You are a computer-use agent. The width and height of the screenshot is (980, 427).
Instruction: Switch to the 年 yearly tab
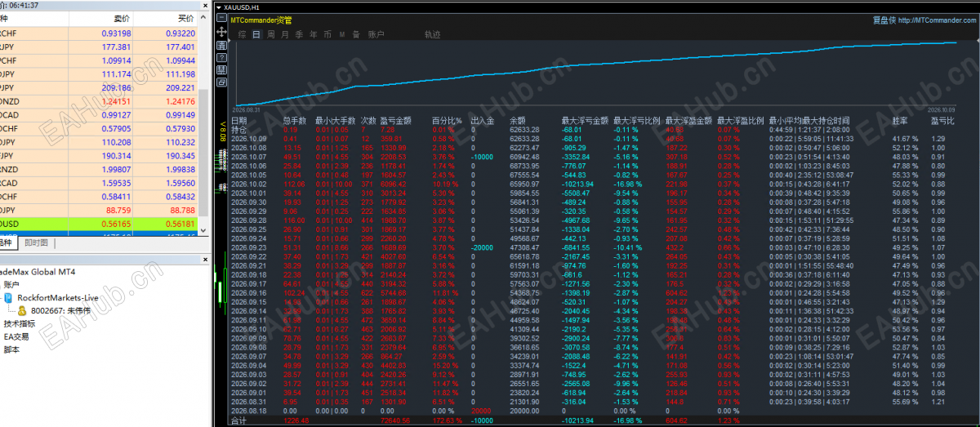pos(313,34)
